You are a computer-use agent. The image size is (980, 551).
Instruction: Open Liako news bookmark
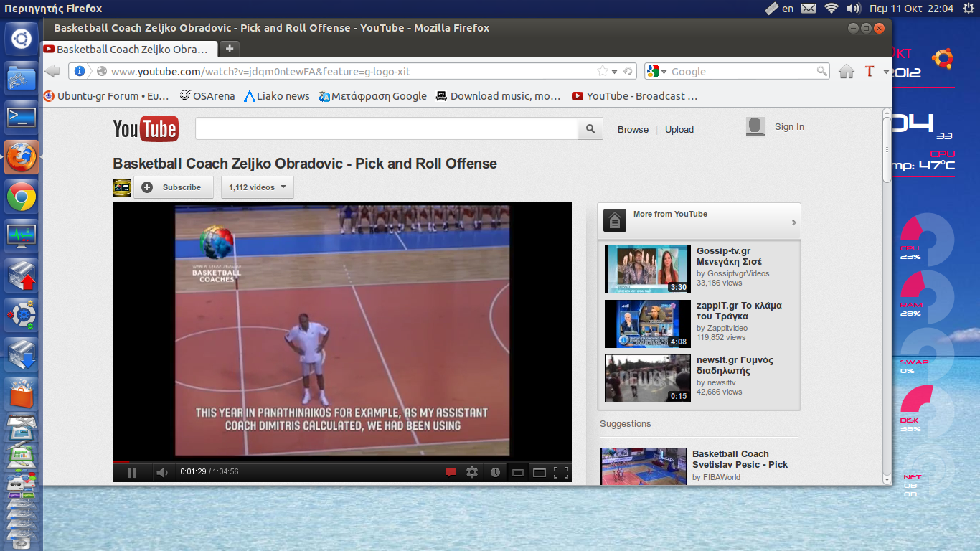point(277,96)
